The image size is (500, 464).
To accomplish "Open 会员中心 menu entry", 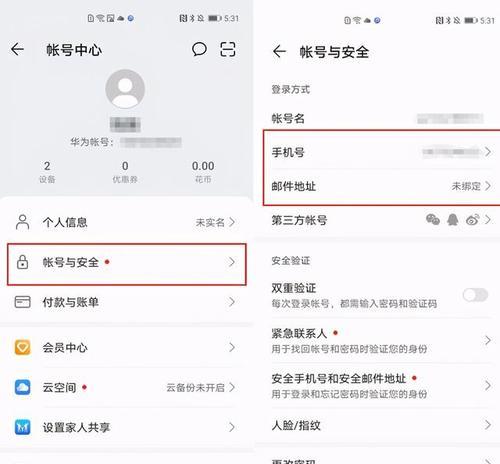I will tap(126, 348).
